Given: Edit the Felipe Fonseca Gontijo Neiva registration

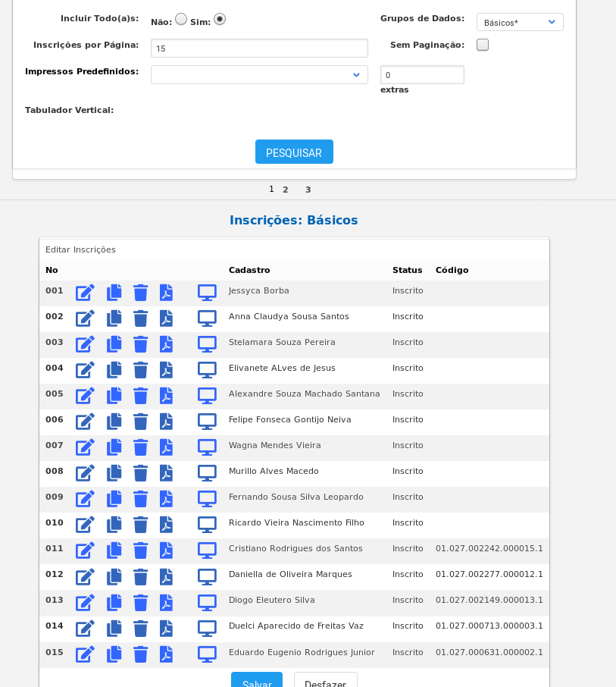Looking at the screenshot, I should tap(85, 422).
